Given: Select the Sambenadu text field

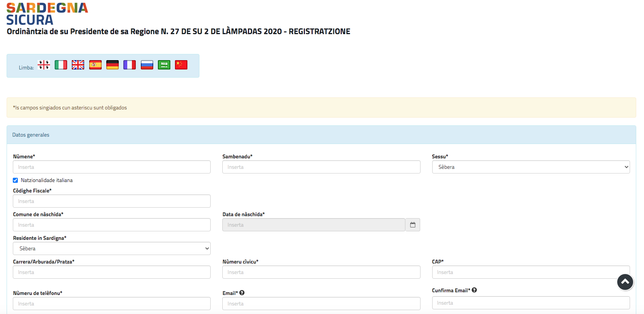Looking at the screenshot, I should click(x=321, y=167).
